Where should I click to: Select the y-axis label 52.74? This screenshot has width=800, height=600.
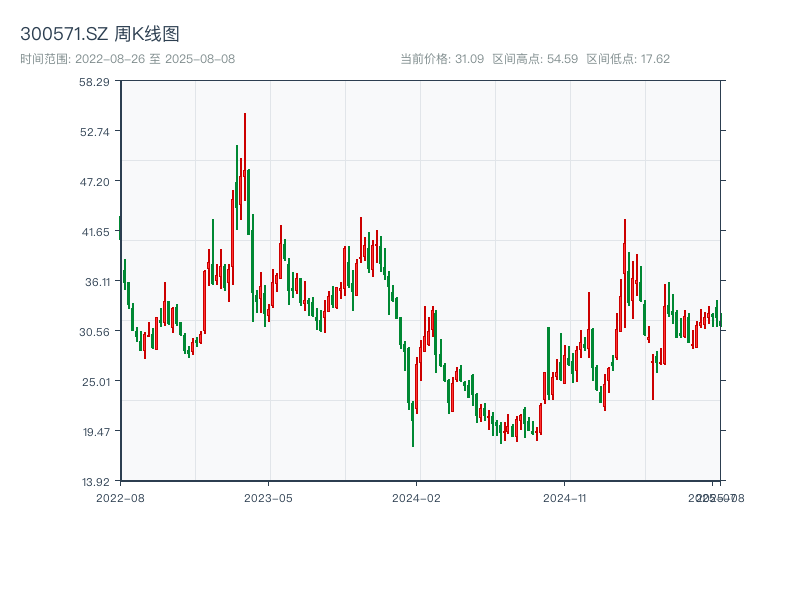point(94,132)
